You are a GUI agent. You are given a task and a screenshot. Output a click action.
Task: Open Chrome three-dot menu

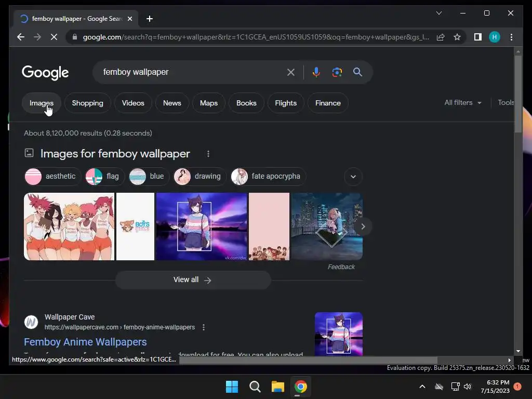click(511, 37)
